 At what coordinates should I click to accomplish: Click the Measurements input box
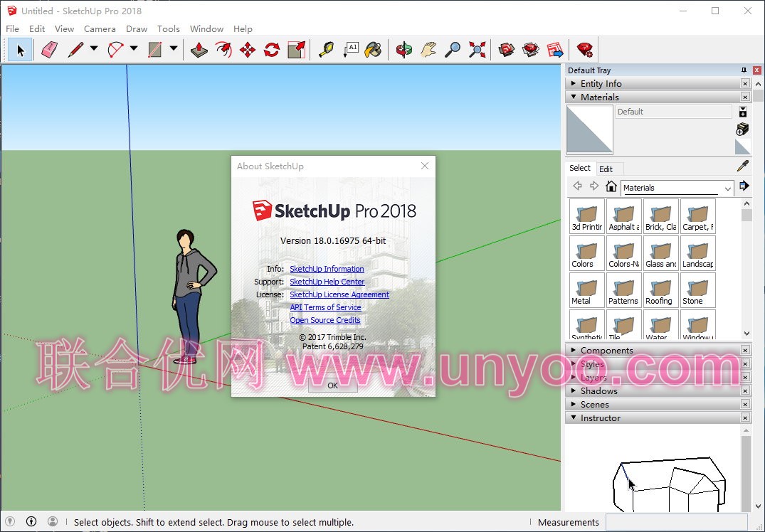click(676, 521)
